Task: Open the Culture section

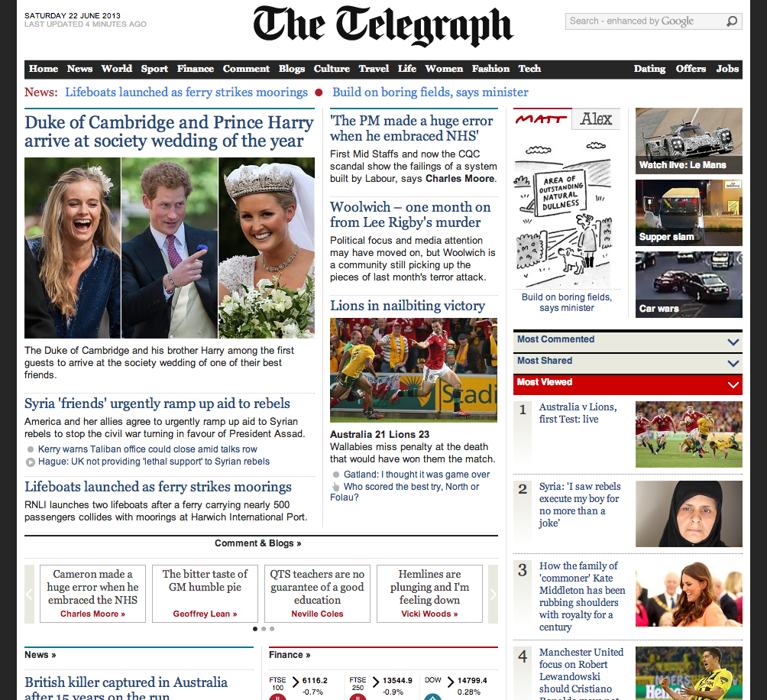Action: 332,69
